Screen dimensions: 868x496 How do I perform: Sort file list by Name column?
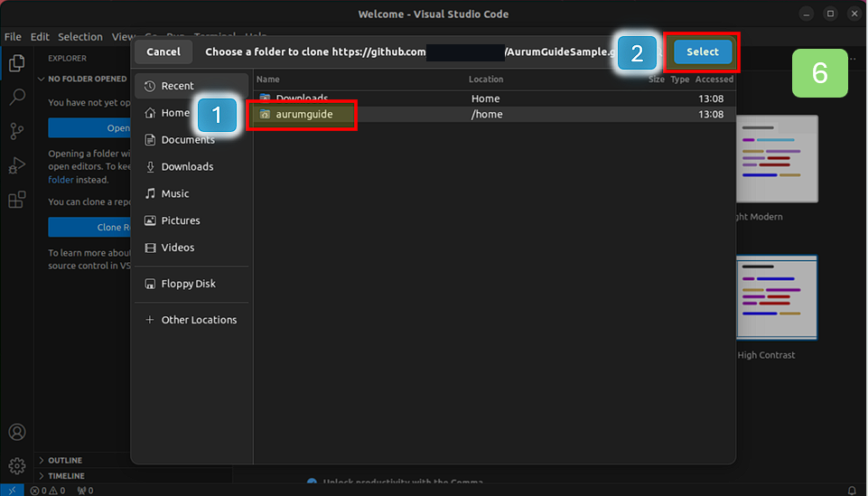click(x=268, y=80)
